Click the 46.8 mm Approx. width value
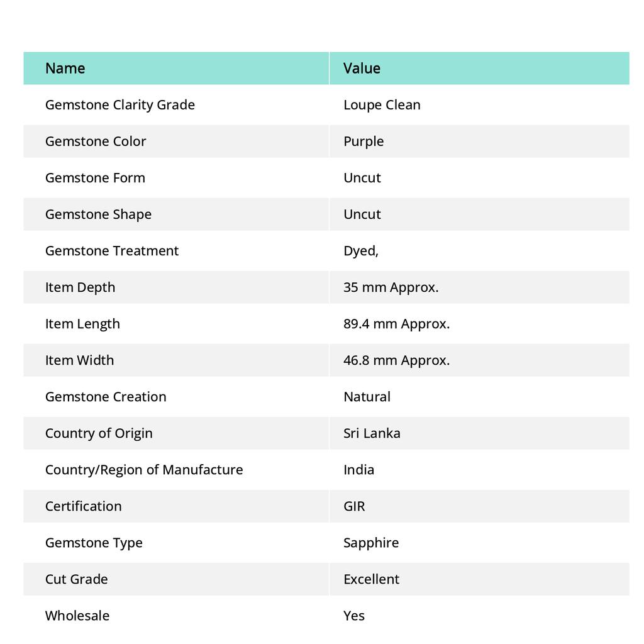Image resolution: width=644 pixels, height=644 pixels. pyautogui.click(x=396, y=360)
